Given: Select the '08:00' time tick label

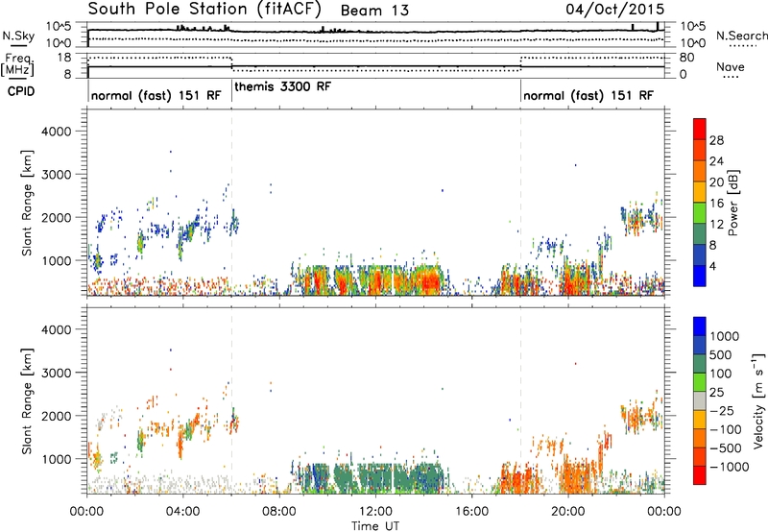Looking at the screenshot, I should pos(278,512).
